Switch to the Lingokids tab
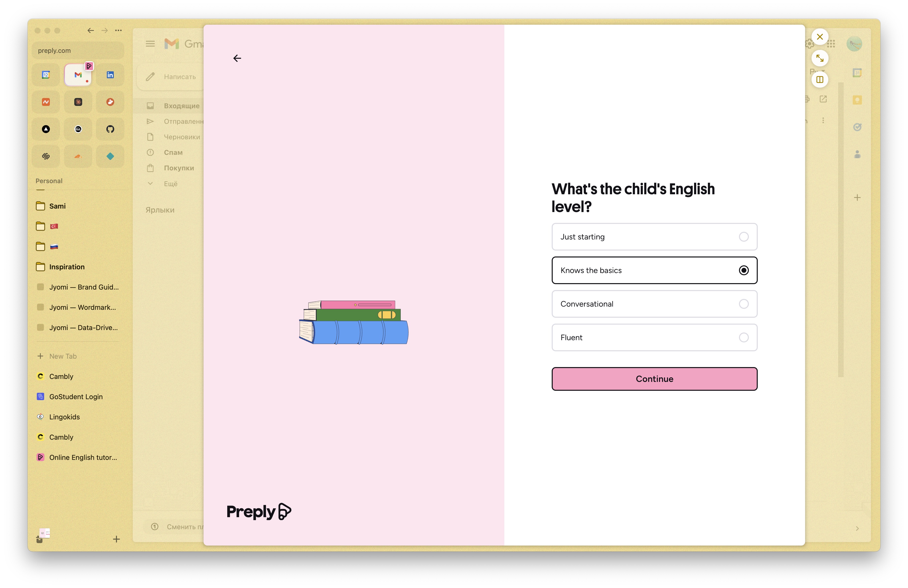This screenshot has height=588, width=908. [64, 417]
